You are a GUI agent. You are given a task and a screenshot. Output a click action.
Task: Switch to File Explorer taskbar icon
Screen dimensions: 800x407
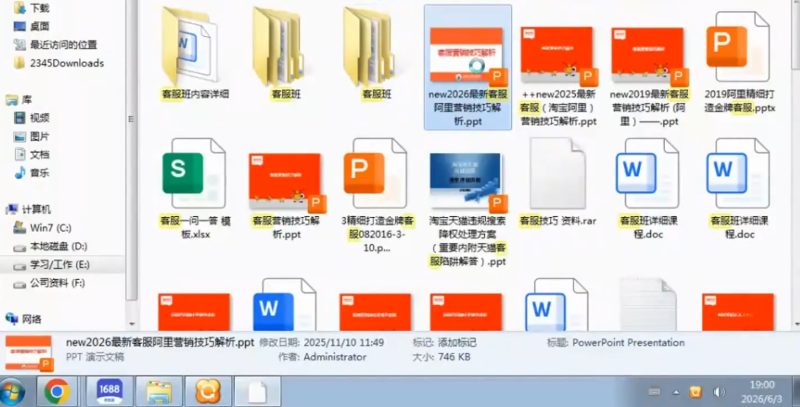tap(159, 392)
